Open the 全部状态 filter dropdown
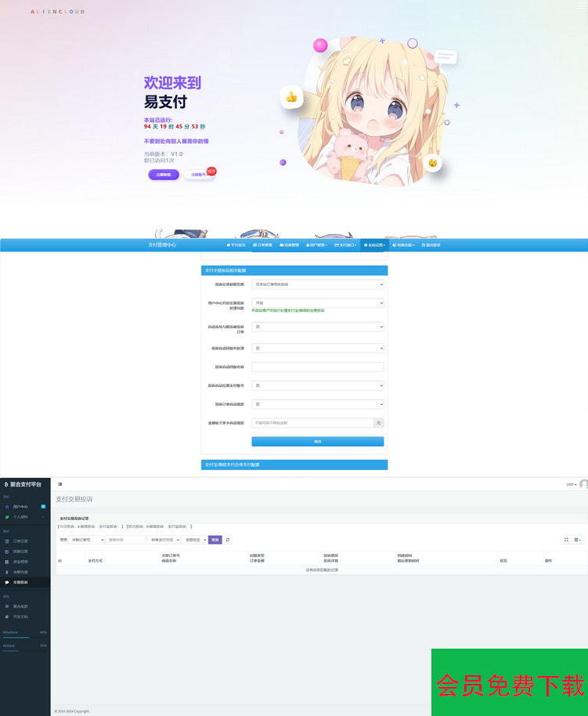 (194, 540)
